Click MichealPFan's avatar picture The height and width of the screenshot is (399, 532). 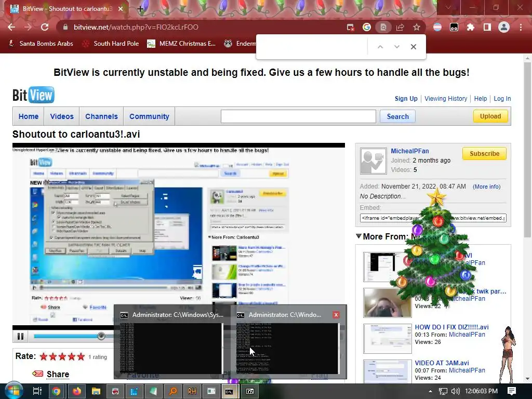pyautogui.click(x=373, y=161)
